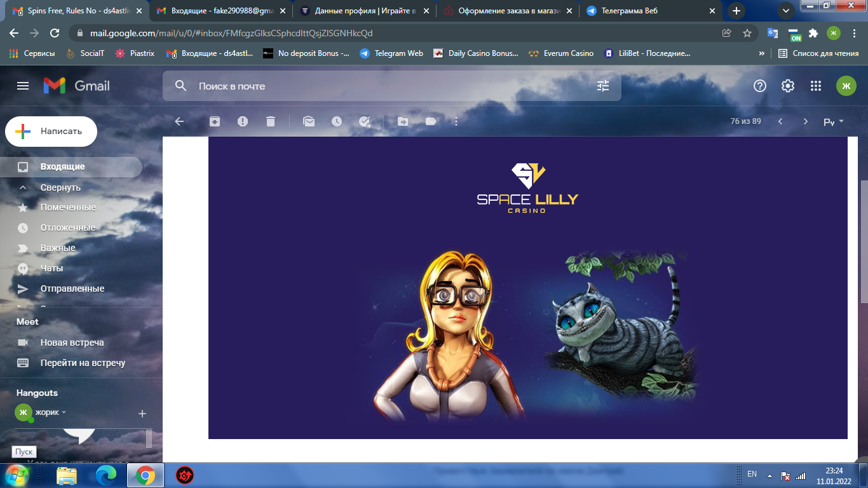
Task: Show search options in mail search
Action: tap(603, 86)
